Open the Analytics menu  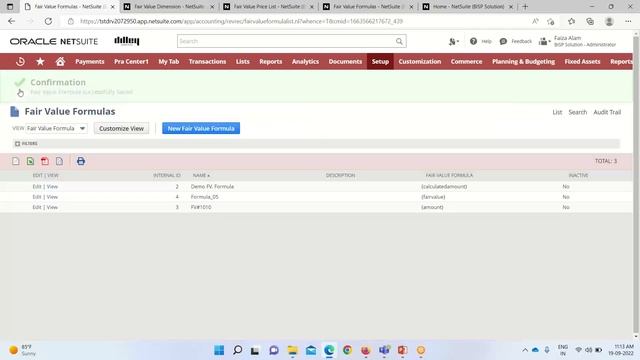click(x=305, y=62)
